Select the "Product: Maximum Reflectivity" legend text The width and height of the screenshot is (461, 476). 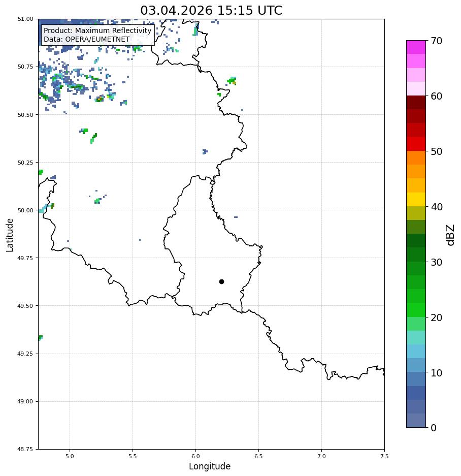tap(97, 30)
